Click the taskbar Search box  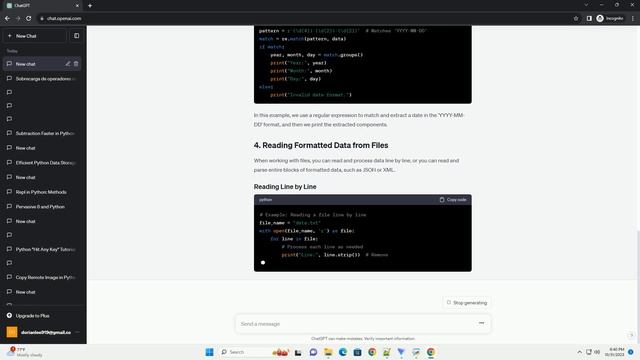tap(255, 352)
